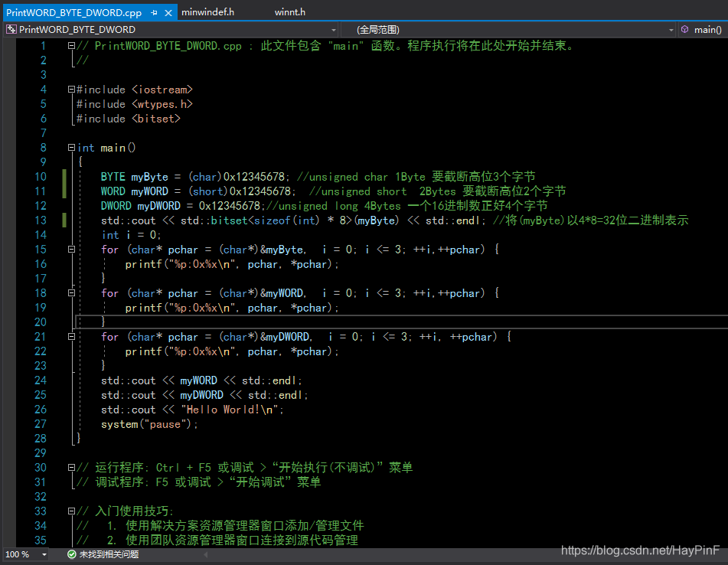Screen dimensions: 728x565
Task: Click "Hello World!\n" string on line 26
Action: (230, 410)
